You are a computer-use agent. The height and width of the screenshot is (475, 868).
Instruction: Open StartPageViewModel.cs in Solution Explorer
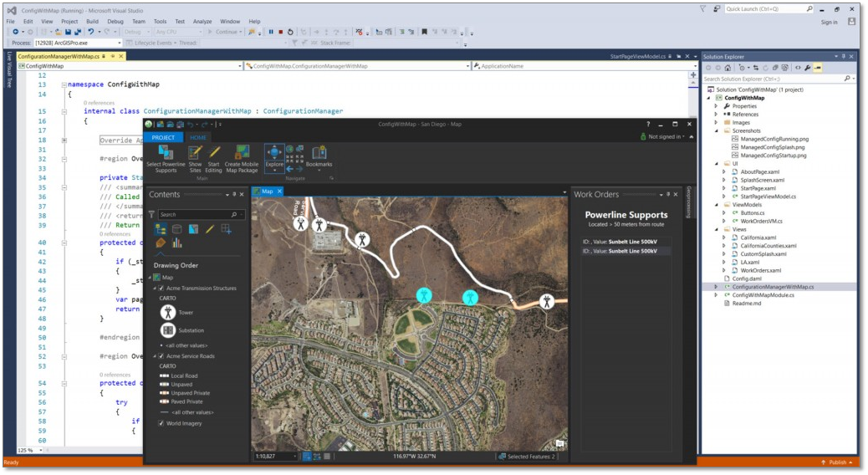pos(768,197)
